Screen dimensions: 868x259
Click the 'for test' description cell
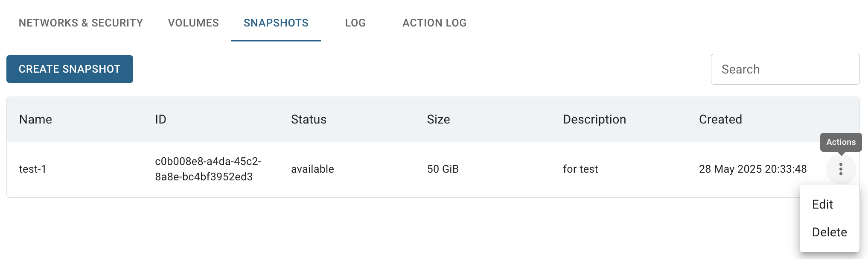pos(580,169)
